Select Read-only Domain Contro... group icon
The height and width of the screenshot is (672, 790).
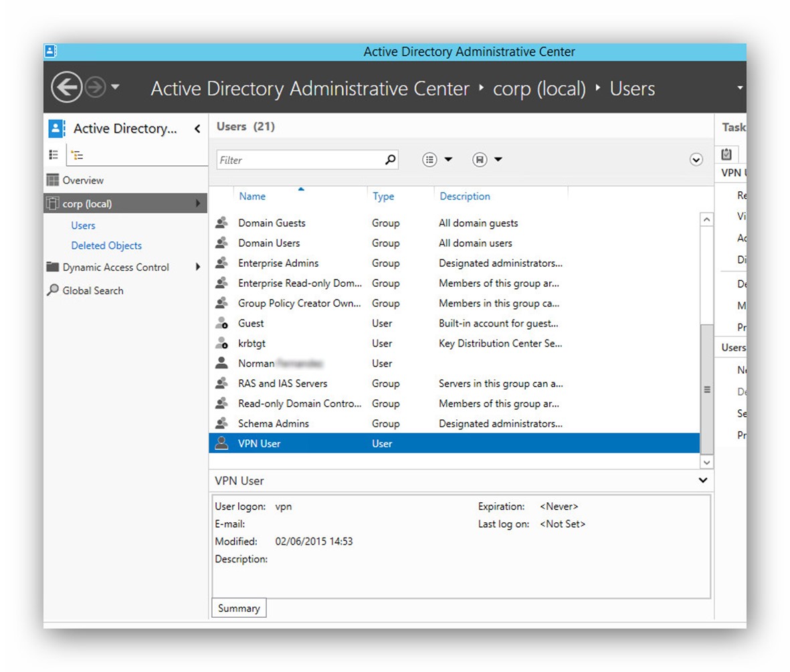tap(221, 403)
